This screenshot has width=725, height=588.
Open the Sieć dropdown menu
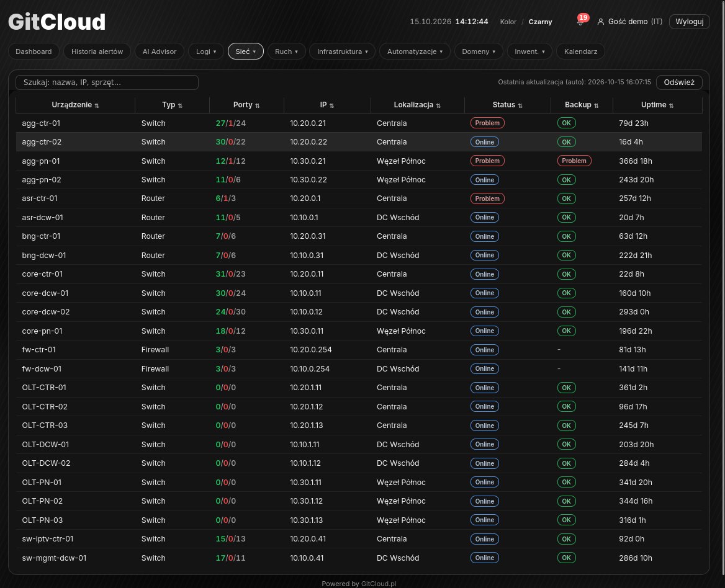[x=246, y=51]
